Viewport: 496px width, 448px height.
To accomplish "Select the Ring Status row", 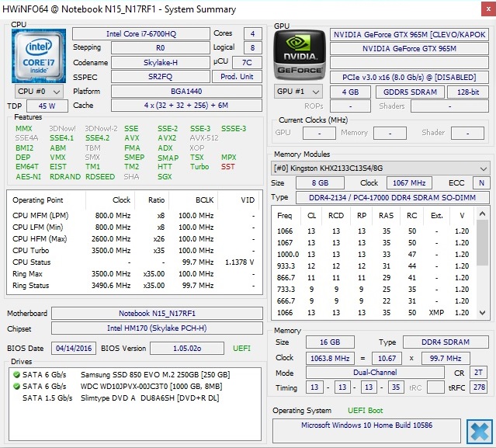I will tap(134, 286).
